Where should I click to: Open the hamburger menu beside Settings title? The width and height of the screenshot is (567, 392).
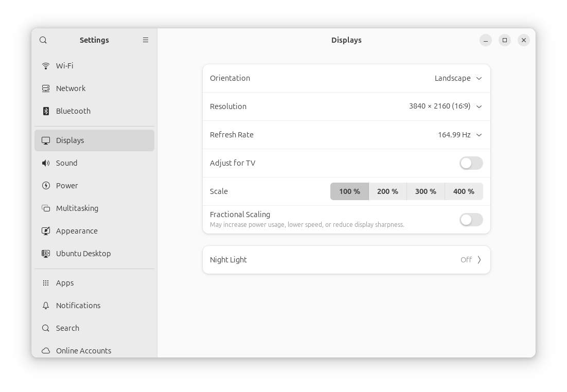(x=146, y=40)
